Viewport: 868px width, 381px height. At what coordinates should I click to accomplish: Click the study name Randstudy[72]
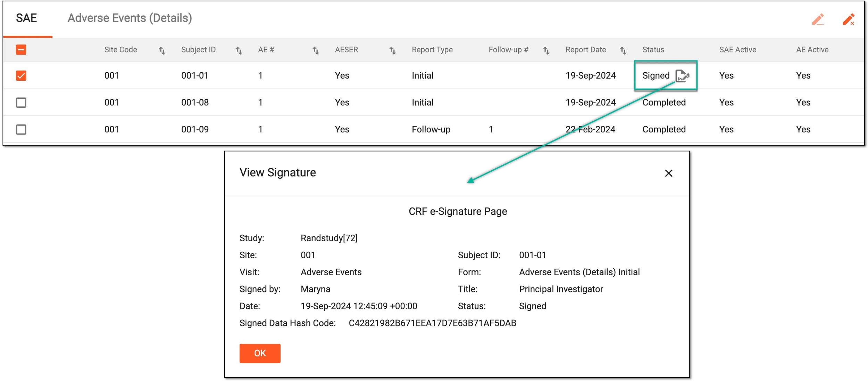click(329, 238)
